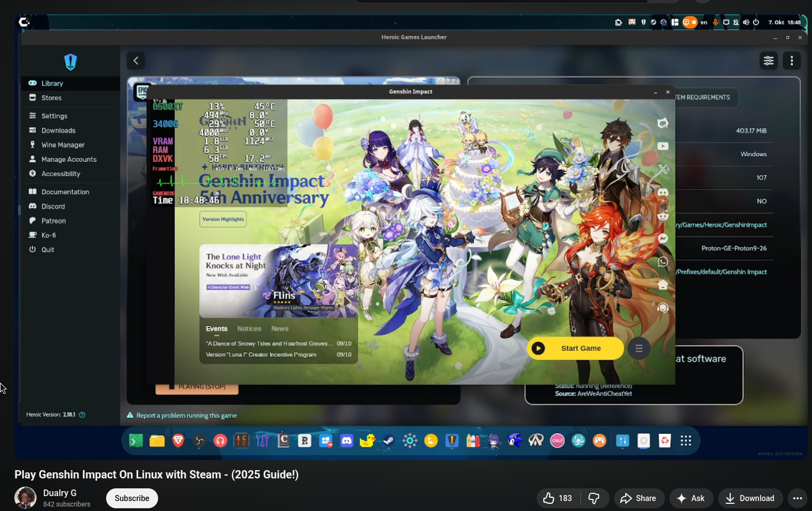The image size is (812, 511).
Task: Open the Discord link in Heroic sidebar
Action: click(70, 206)
